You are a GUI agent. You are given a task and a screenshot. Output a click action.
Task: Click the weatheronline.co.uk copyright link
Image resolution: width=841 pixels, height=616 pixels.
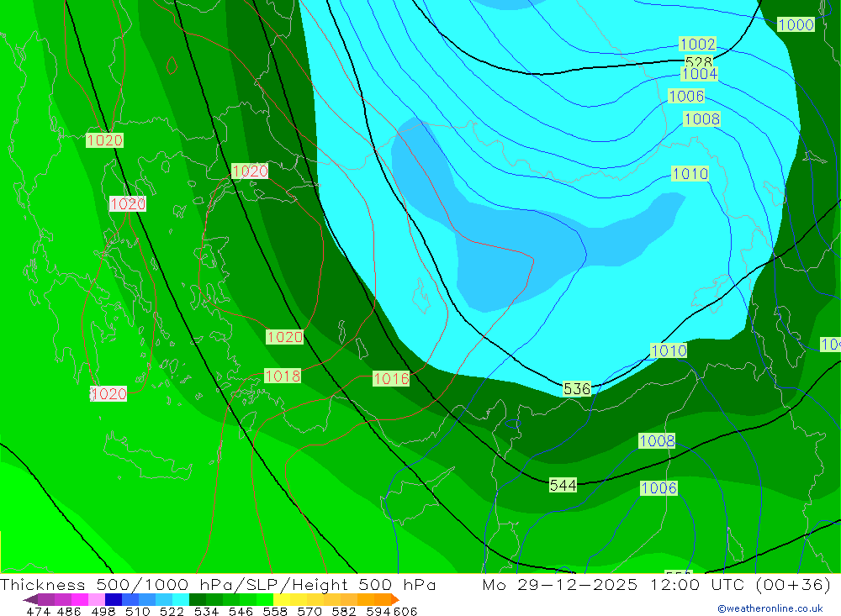point(770,608)
